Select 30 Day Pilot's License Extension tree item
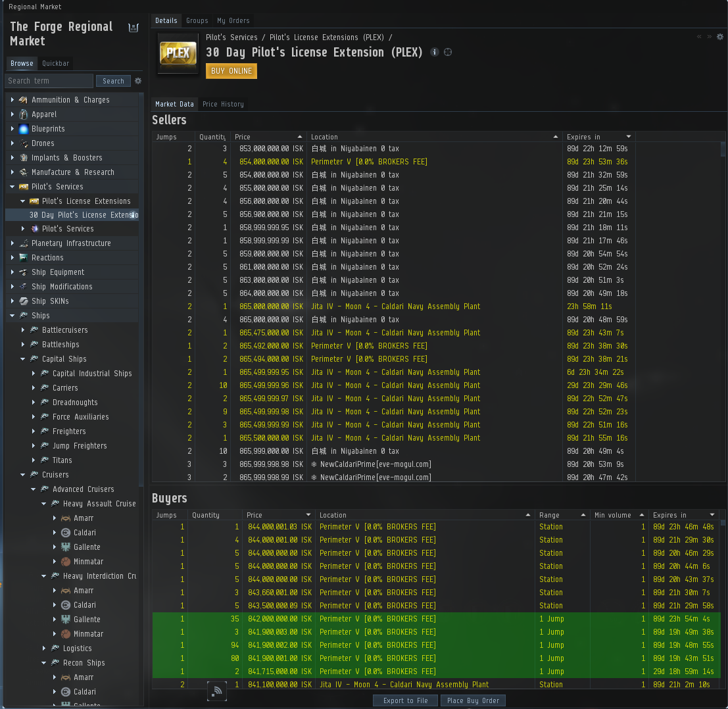The image size is (728, 709). coord(72,215)
